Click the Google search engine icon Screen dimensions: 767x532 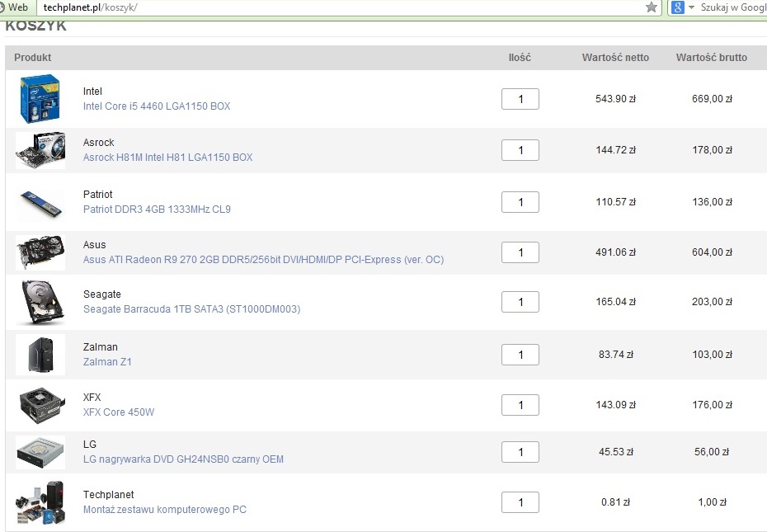(677, 7)
